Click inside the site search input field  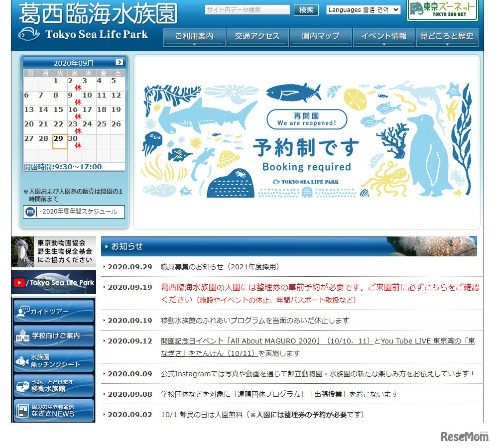click(x=248, y=9)
